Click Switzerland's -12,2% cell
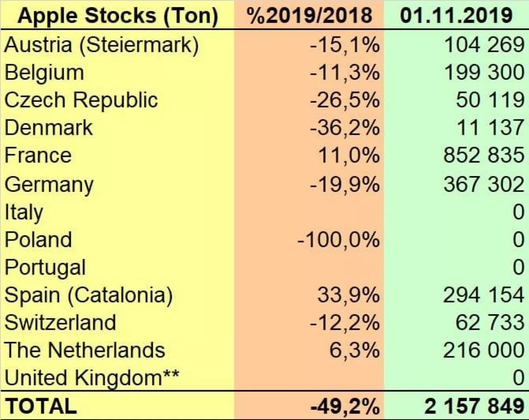The width and height of the screenshot is (529, 420). [x=345, y=322]
